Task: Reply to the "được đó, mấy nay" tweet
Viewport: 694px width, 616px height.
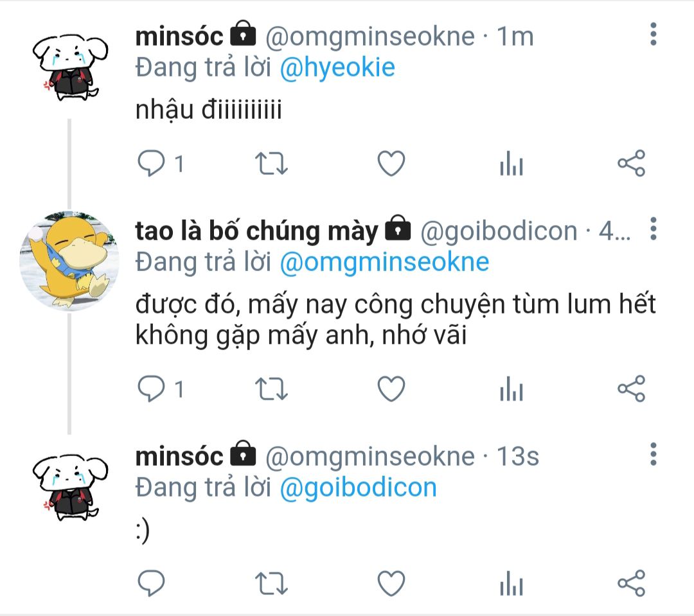Action: pos(152,389)
